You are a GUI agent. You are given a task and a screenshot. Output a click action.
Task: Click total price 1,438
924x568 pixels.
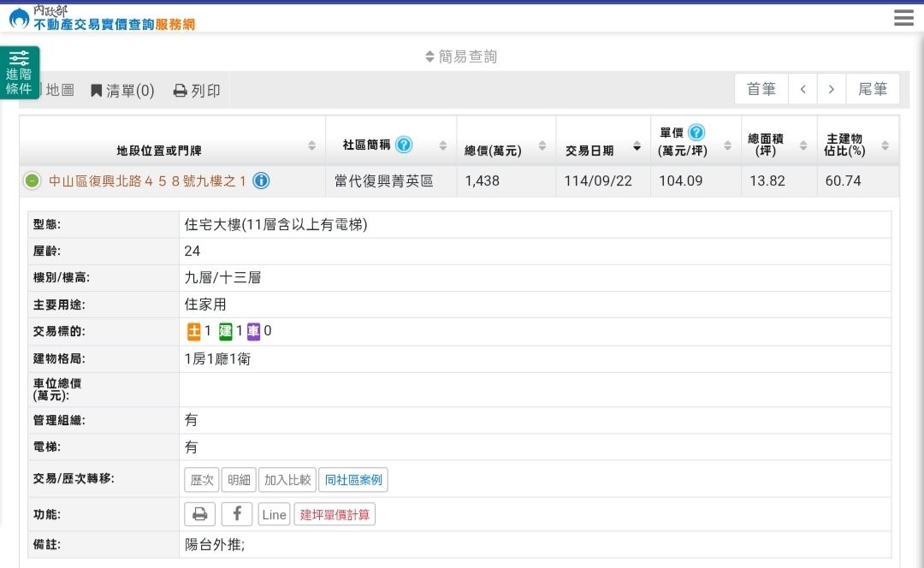tap(482, 180)
